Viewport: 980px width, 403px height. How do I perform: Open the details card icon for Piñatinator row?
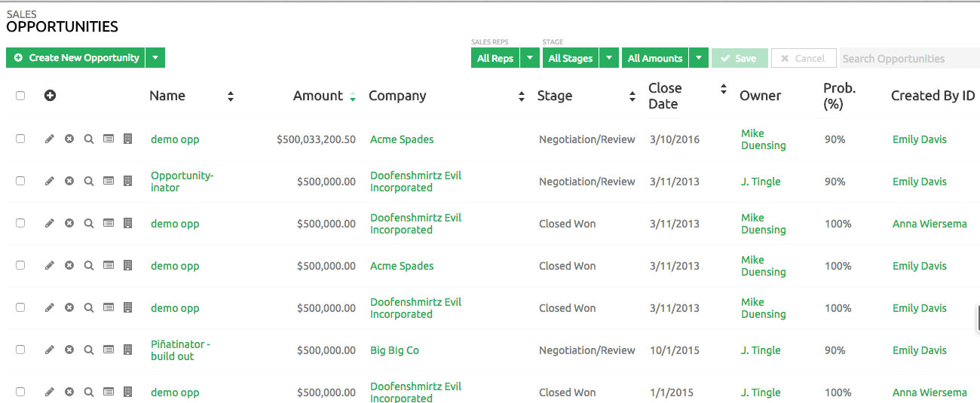(x=109, y=350)
